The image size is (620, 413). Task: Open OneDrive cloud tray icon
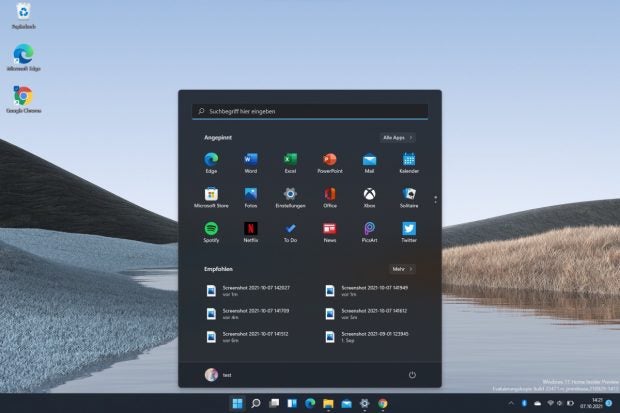pos(537,403)
